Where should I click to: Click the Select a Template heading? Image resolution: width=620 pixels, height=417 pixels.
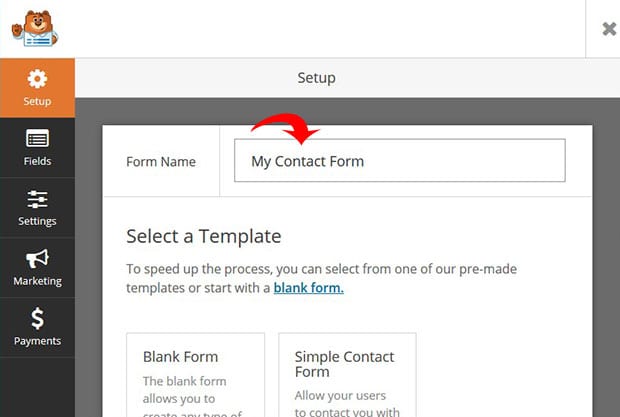coord(204,236)
